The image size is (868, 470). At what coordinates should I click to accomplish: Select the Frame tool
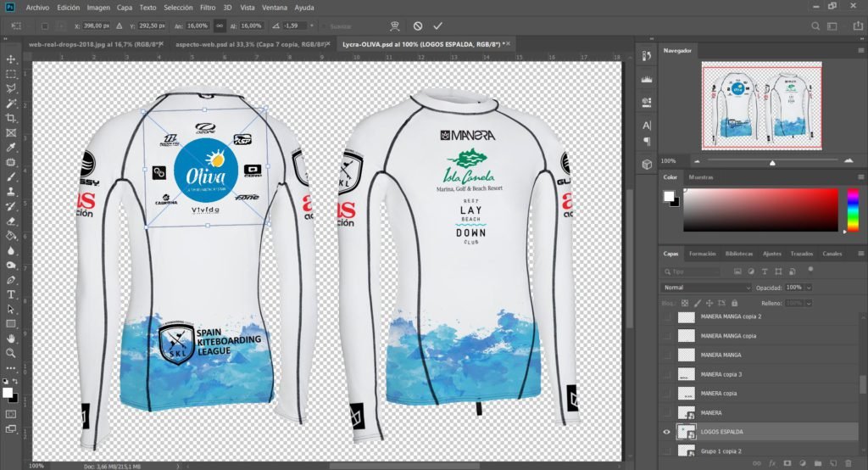(x=10, y=133)
